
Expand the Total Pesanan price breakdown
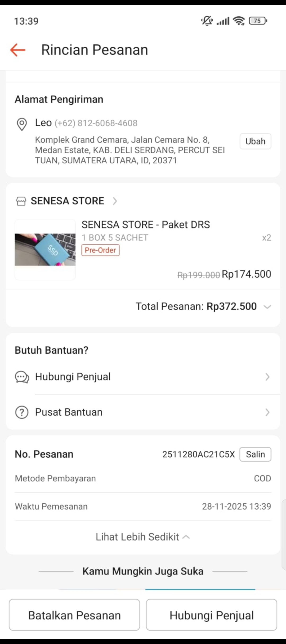tap(267, 307)
